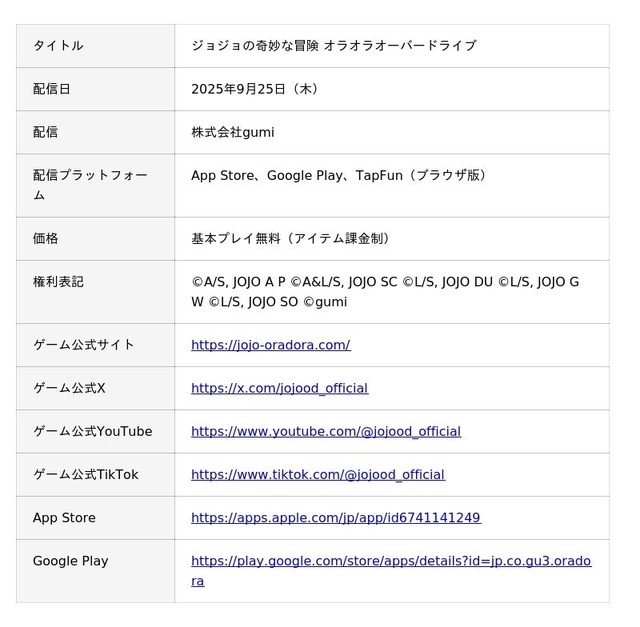The width and height of the screenshot is (640, 627).
Task: Click the 価格 label cell
Action: coord(96,239)
